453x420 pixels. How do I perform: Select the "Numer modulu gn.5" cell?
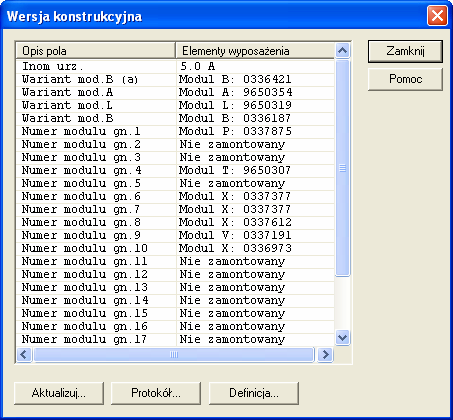point(96,183)
